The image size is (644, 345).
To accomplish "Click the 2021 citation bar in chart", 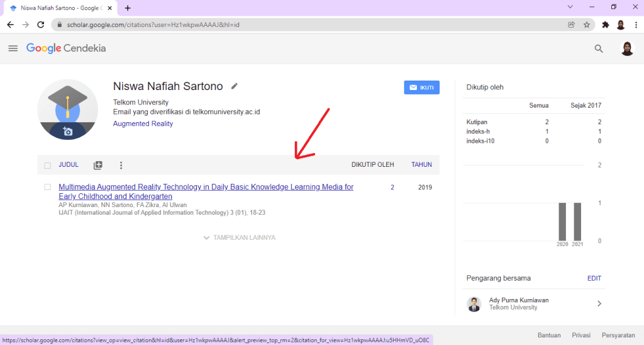I will pos(577,221).
